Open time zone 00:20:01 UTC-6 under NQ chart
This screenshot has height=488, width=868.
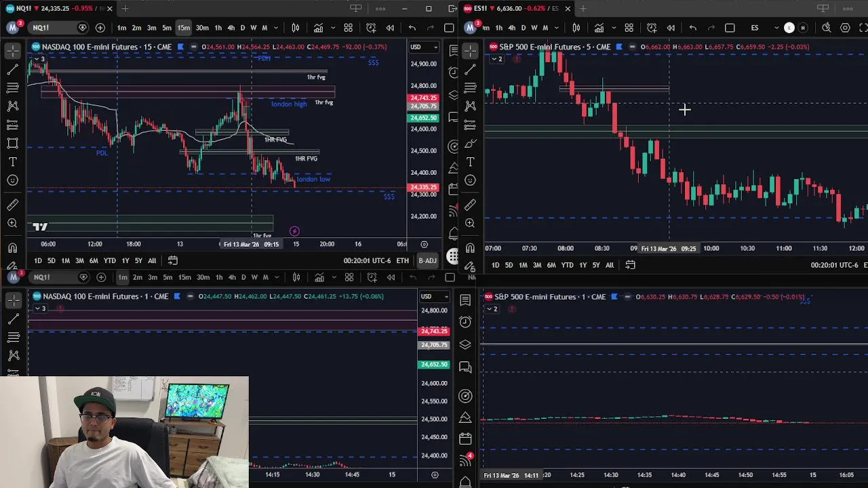point(367,261)
